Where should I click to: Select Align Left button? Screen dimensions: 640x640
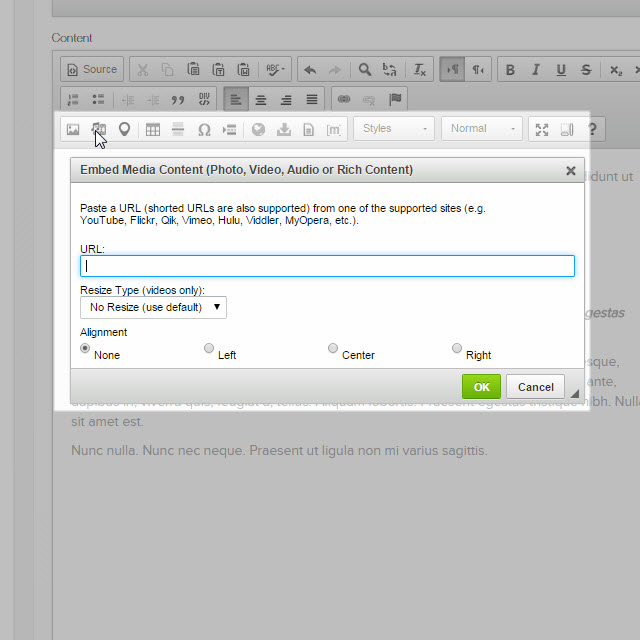point(236,99)
